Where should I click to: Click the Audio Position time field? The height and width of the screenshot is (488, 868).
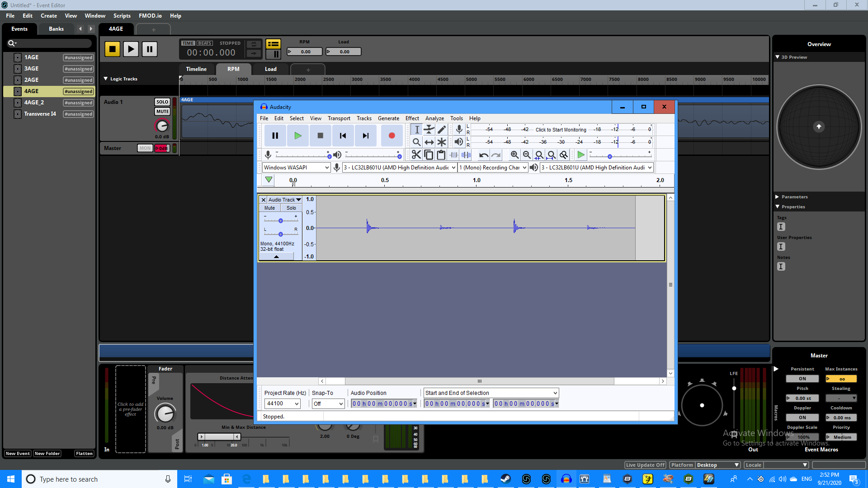(384, 404)
